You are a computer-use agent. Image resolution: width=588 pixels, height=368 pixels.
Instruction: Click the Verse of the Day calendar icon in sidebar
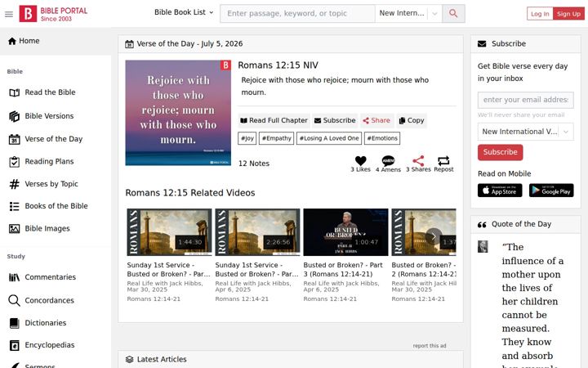(14, 139)
